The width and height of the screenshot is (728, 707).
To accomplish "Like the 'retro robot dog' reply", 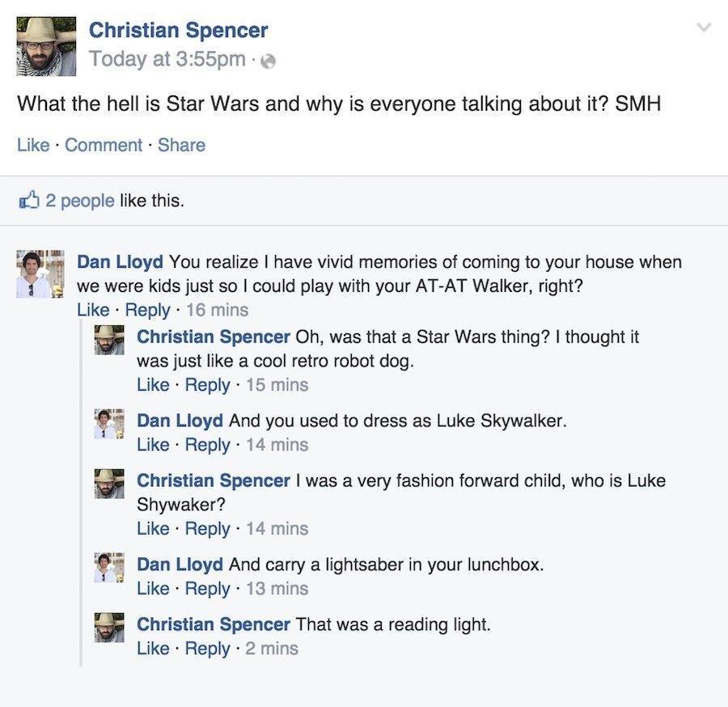I will pyautogui.click(x=153, y=385).
